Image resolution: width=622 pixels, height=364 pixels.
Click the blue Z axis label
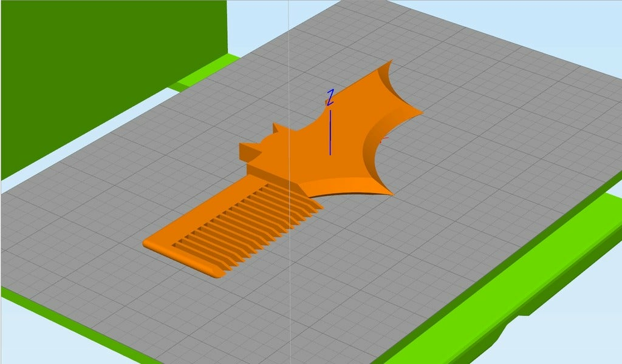(x=330, y=96)
